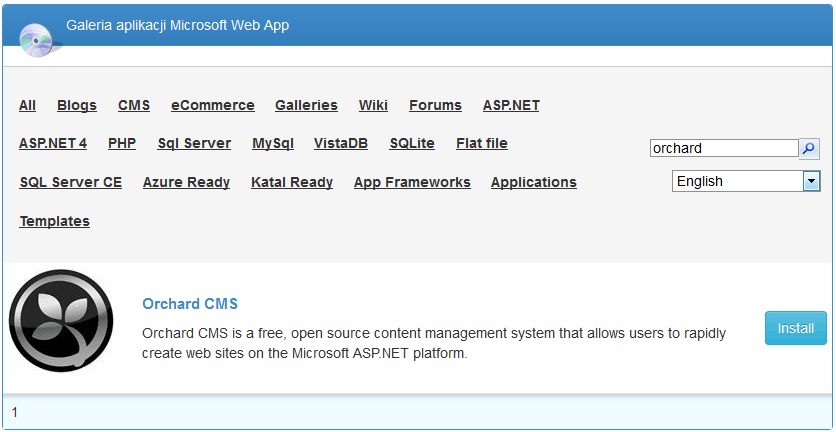Open the Orchard CMS title link

190,304
